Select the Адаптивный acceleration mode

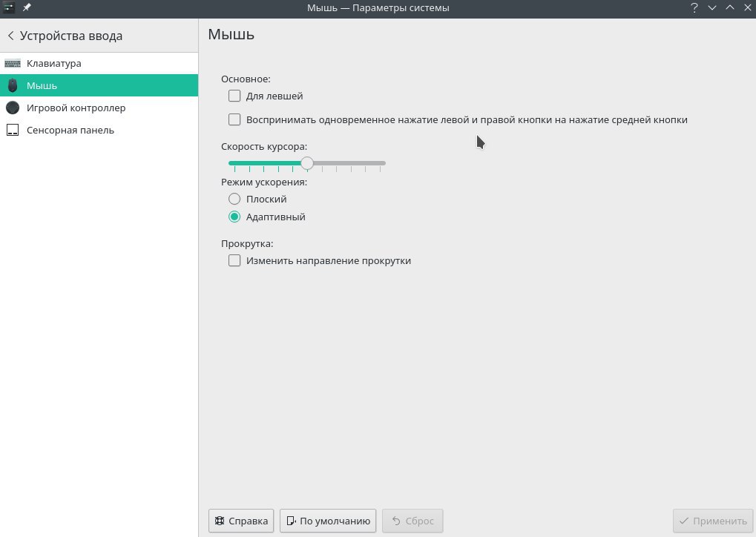pos(234,217)
